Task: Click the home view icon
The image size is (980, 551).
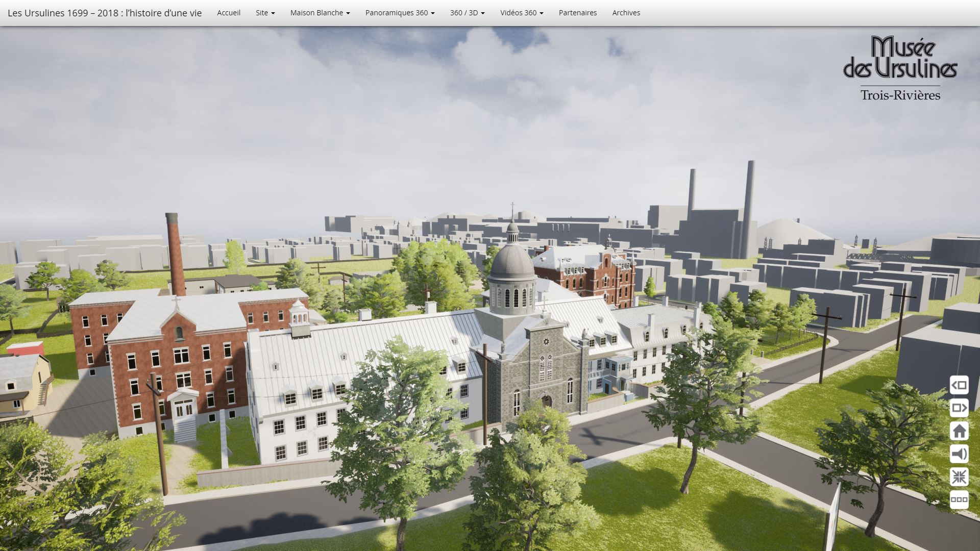Action: click(x=959, y=431)
